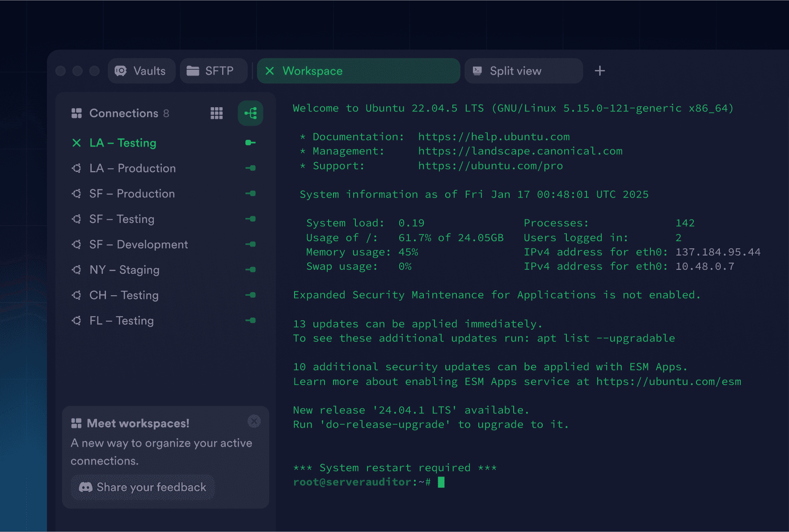
Task: Click Ubuntu icon of NY – Staging
Action: [x=76, y=270]
